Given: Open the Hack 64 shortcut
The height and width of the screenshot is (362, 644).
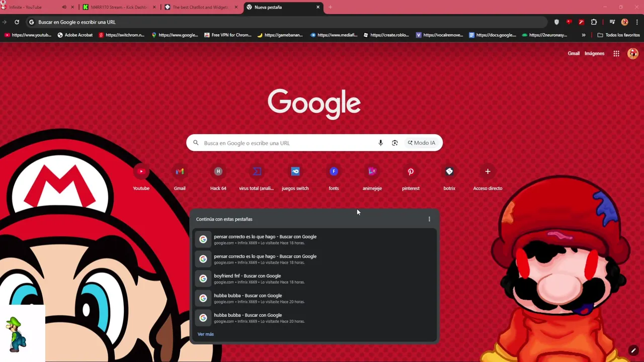Looking at the screenshot, I should pyautogui.click(x=218, y=178).
